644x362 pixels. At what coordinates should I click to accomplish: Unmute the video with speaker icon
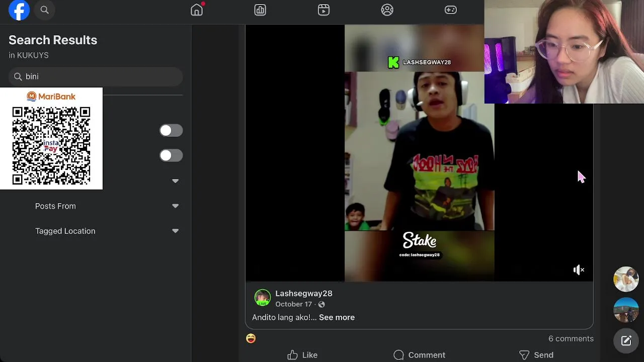click(x=579, y=270)
